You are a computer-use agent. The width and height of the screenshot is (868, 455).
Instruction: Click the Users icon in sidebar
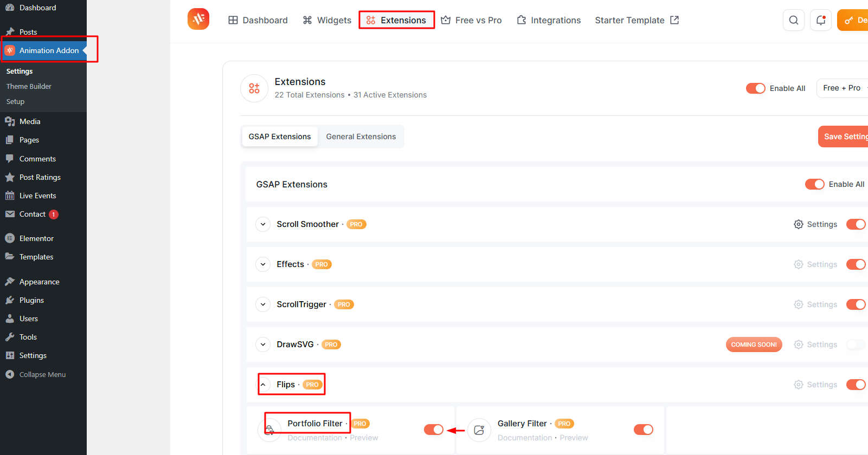click(x=10, y=318)
